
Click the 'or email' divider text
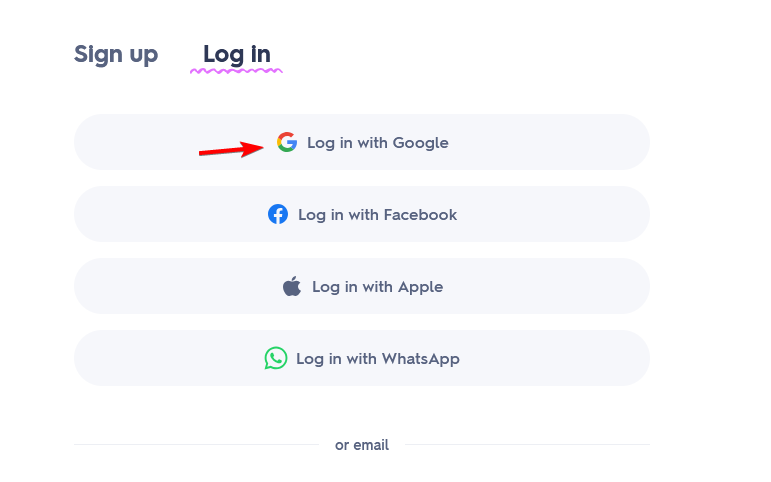click(x=362, y=445)
